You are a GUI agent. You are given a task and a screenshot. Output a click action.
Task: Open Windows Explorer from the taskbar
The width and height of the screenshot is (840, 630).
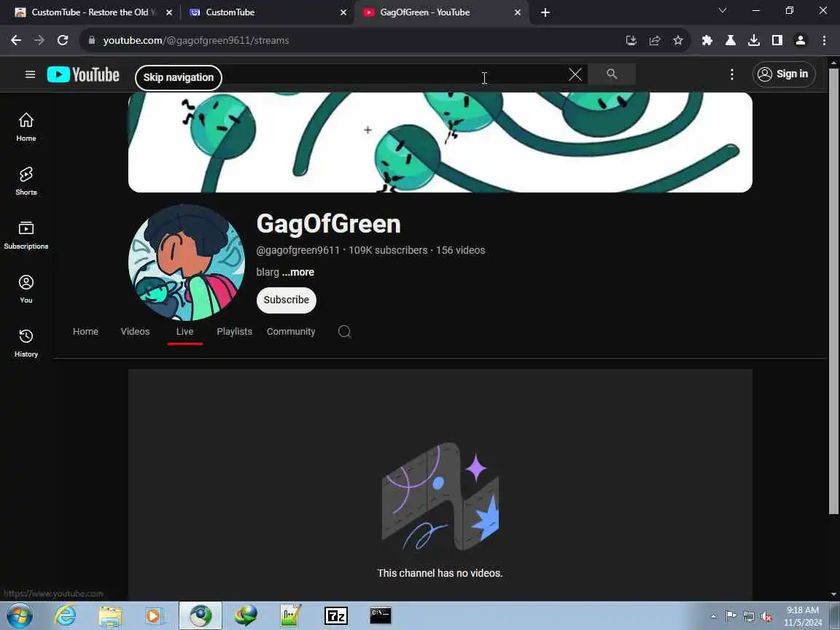pos(110,616)
